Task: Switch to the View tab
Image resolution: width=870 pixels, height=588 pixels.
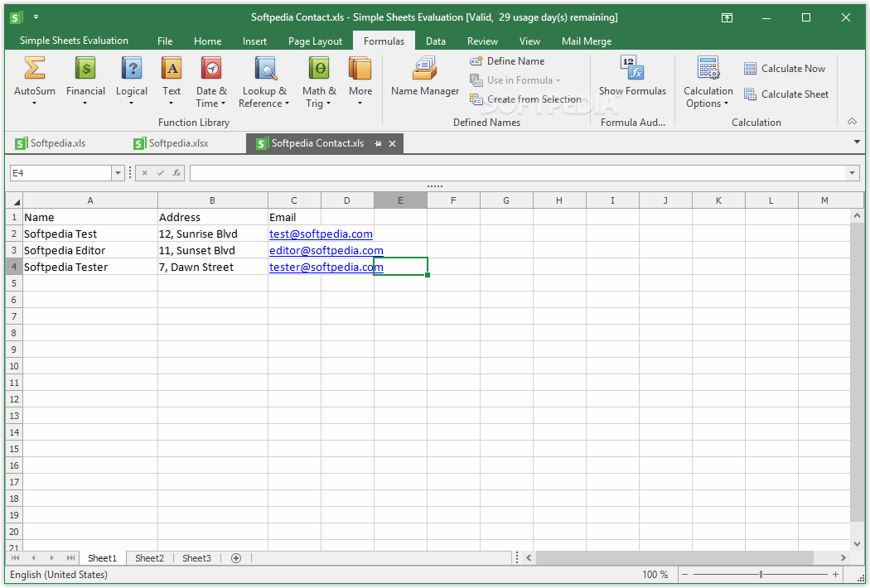Action: coord(529,41)
